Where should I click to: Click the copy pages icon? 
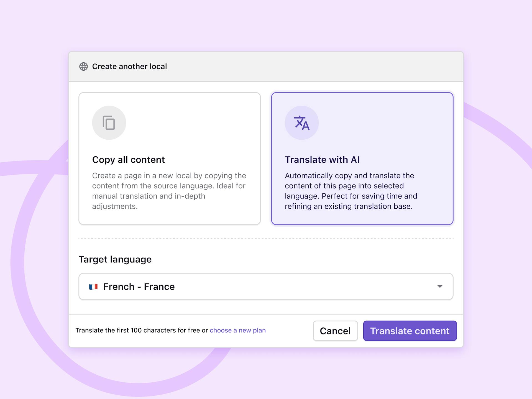[109, 123]
